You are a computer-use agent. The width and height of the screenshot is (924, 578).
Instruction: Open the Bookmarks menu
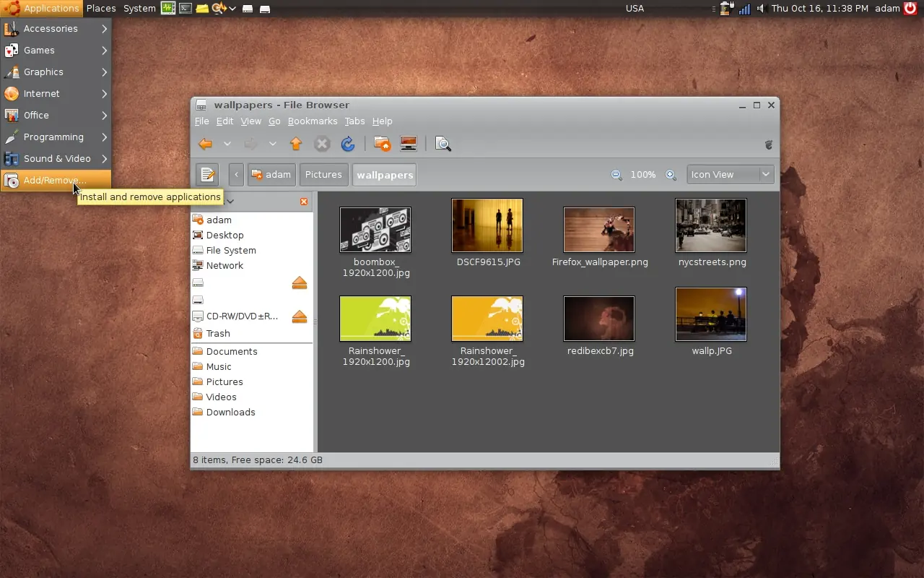[x=313, y=121]
